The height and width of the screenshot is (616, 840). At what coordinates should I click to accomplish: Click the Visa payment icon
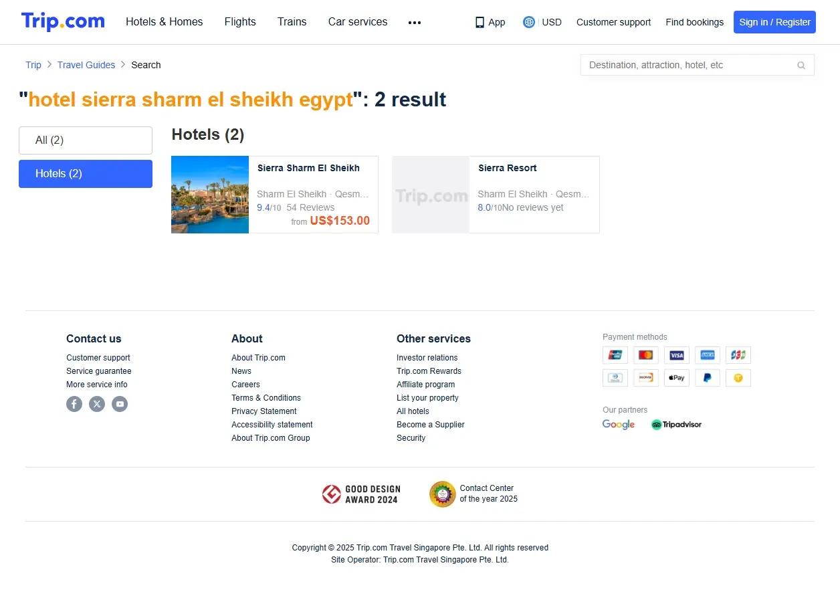point(677,355)
